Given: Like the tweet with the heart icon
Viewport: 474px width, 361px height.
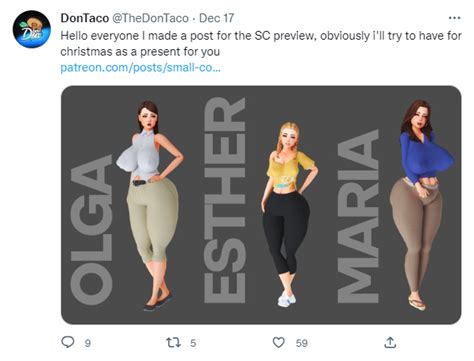Looking at the screenshot, I should pos(279,342).
